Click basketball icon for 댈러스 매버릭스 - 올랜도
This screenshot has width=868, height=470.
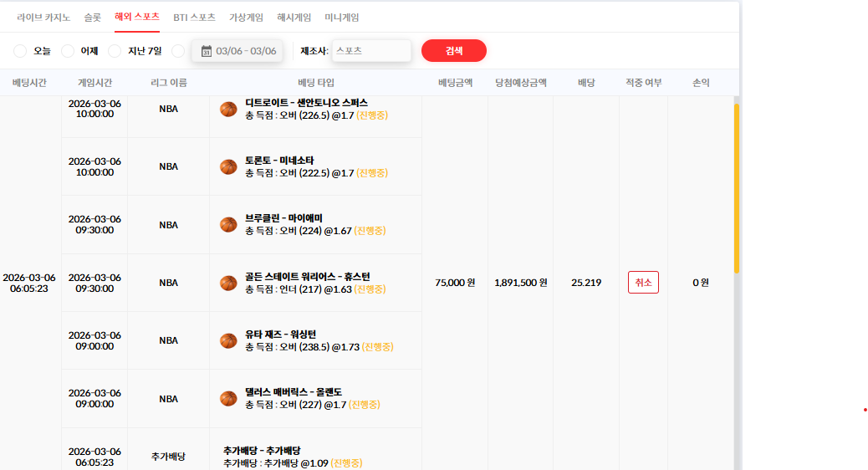coord(228,399)
